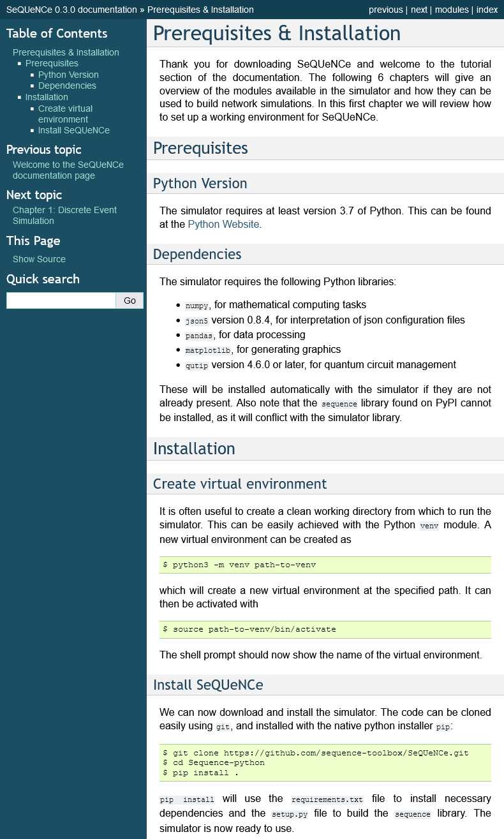This screenshot has width=504, height=839.
Task: Click 'Prerequisites & Installation' breadcrumb in top bar
Action: [x=200, y=10]
